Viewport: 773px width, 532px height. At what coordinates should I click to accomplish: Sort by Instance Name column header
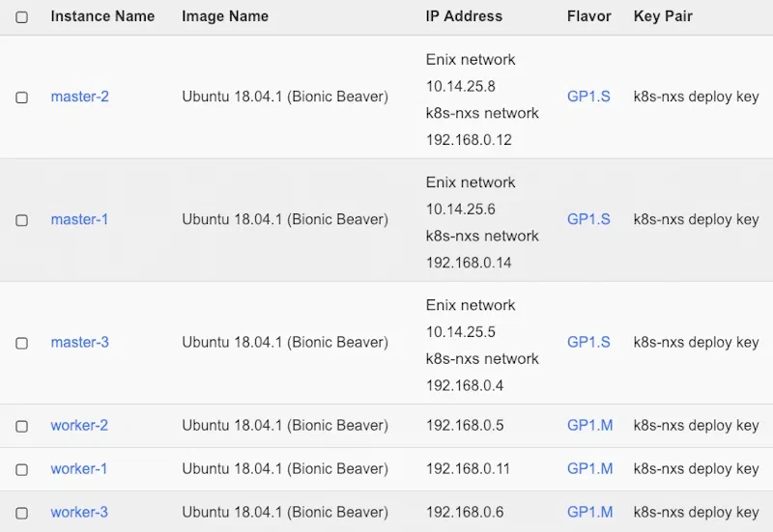pos(102,16)
